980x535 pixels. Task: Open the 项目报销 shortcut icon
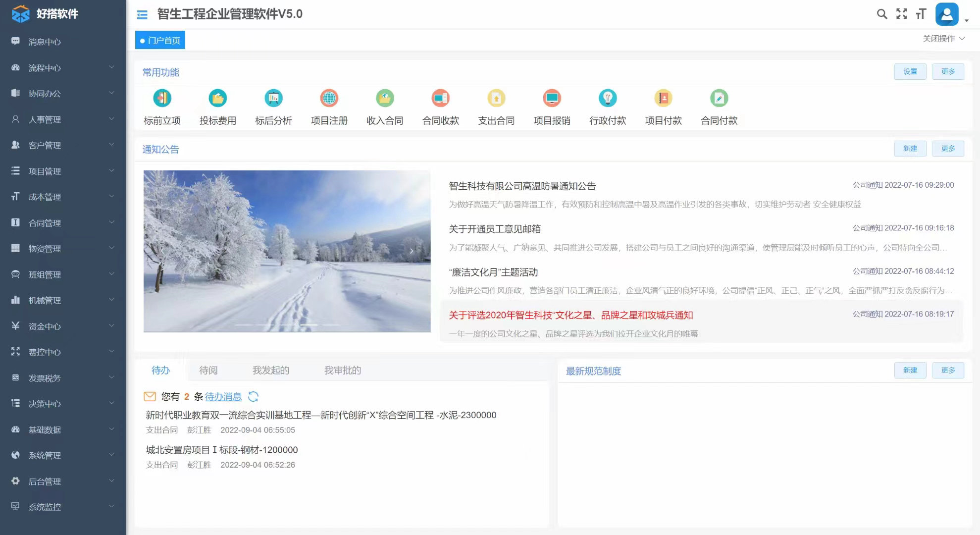(552, 98)
